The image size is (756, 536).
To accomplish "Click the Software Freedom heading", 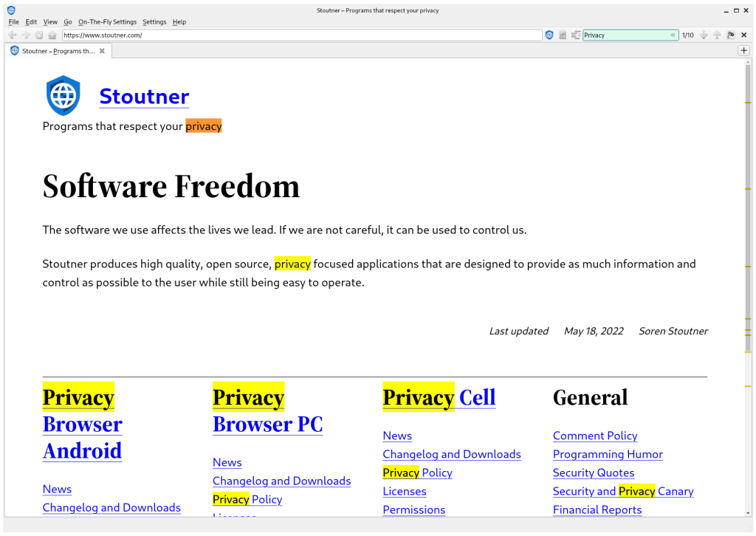I will coord(171,186).
